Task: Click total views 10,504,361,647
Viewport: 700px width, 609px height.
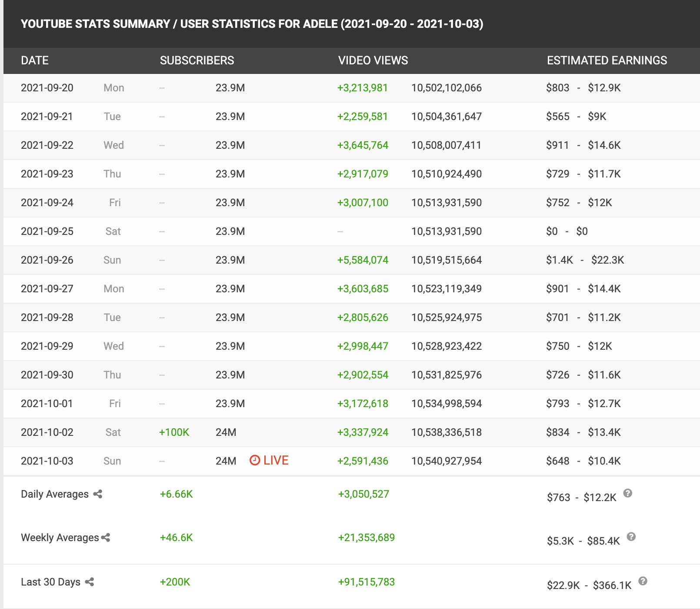Action: pos(447,117)
